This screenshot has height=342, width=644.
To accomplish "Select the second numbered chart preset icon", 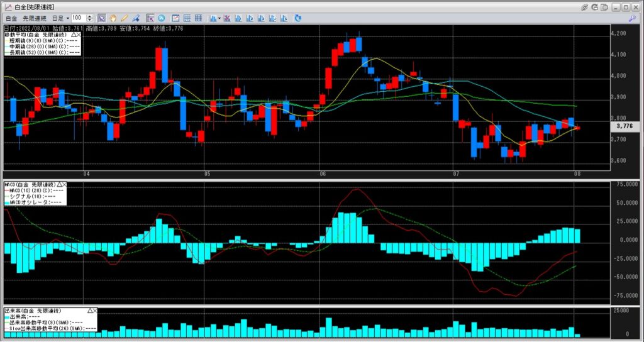I will coord(250,18).
